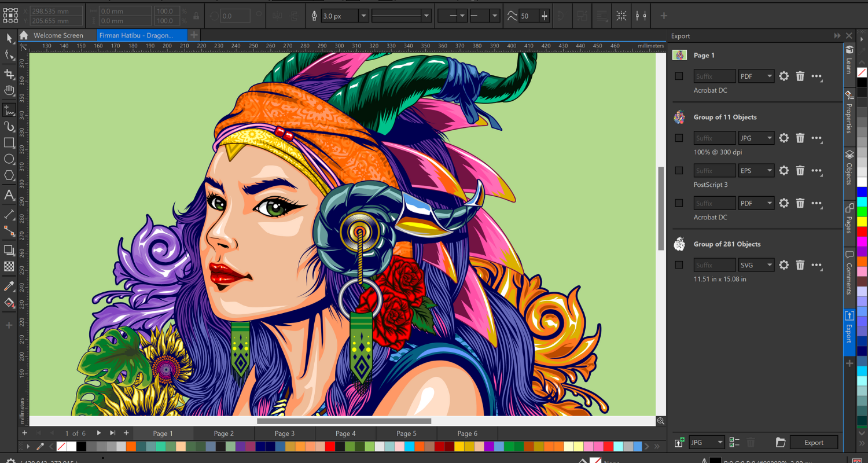
Task: Select the Pan hand tool
Action: point(9,91)
